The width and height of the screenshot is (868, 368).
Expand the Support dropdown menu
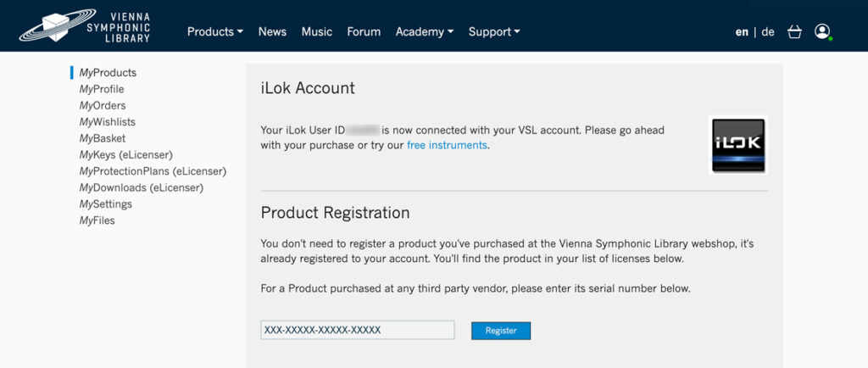[494, 31]
